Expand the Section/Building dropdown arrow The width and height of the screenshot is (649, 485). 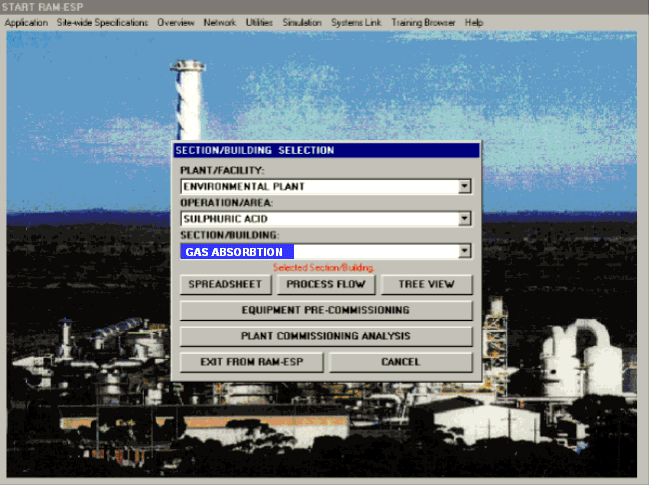pyautogui.click(x=464, y=251)
